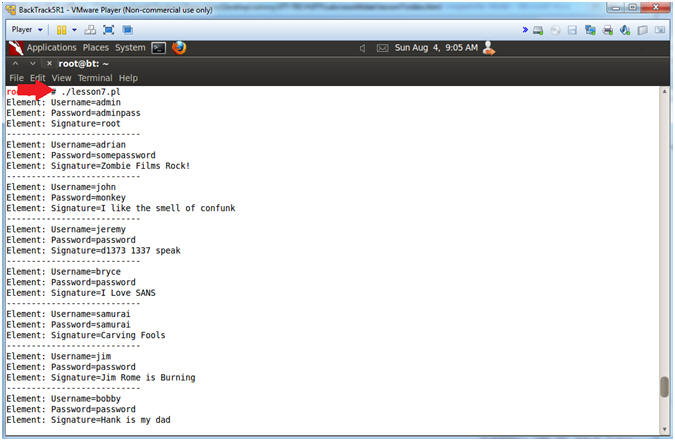
Task: Click the line Username=john
Action: (61, 187)
